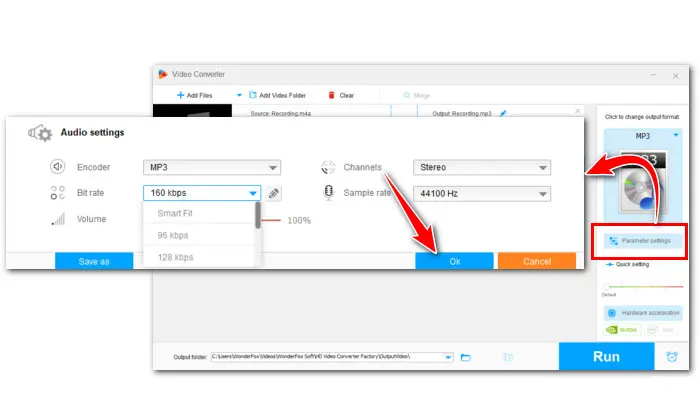Click the Source: Recording.m4a text
Viewport: 700px width, 407px height.
[x=280, y=113]
